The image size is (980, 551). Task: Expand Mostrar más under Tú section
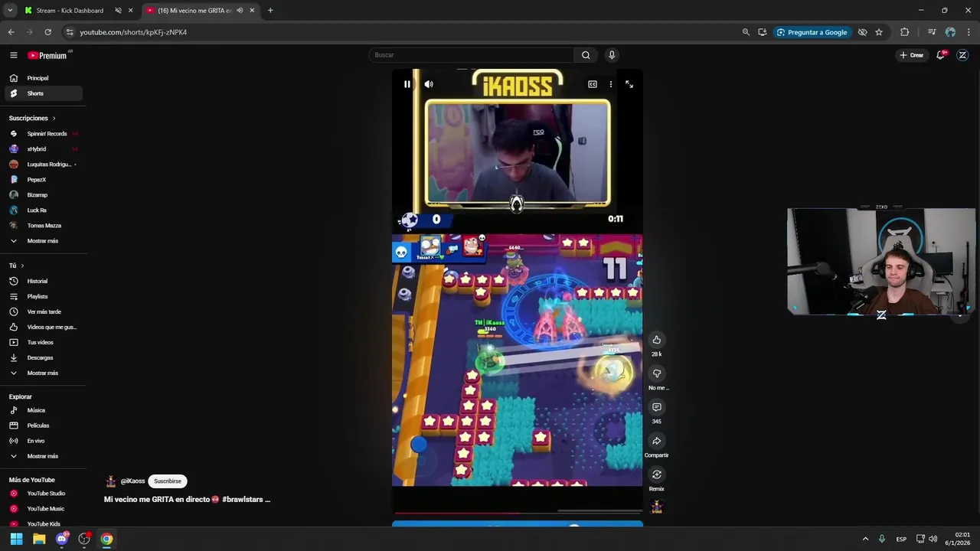[43, 373]
